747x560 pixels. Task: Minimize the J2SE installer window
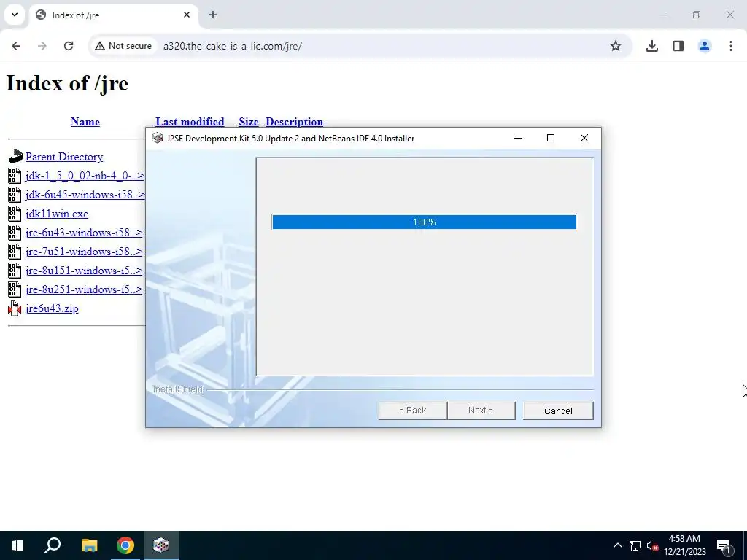click(x=518, y=138)
